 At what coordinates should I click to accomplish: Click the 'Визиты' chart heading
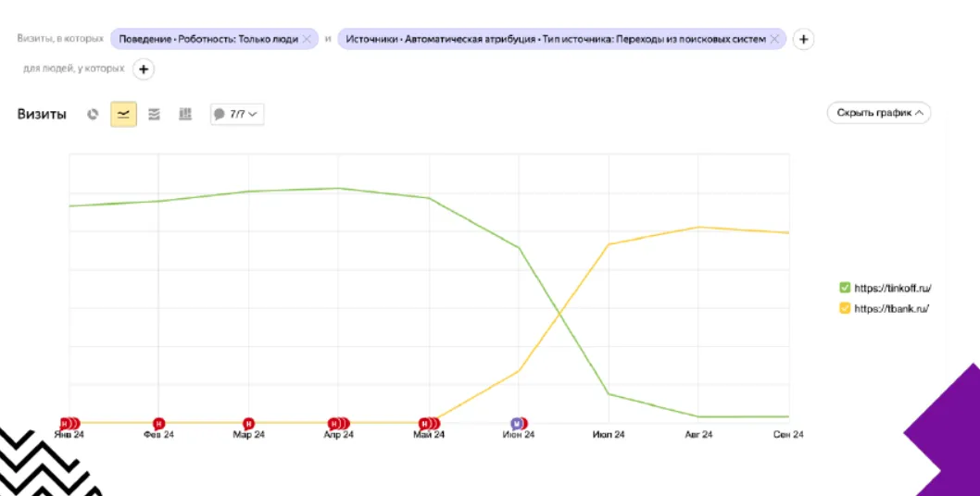coord(42,115)
